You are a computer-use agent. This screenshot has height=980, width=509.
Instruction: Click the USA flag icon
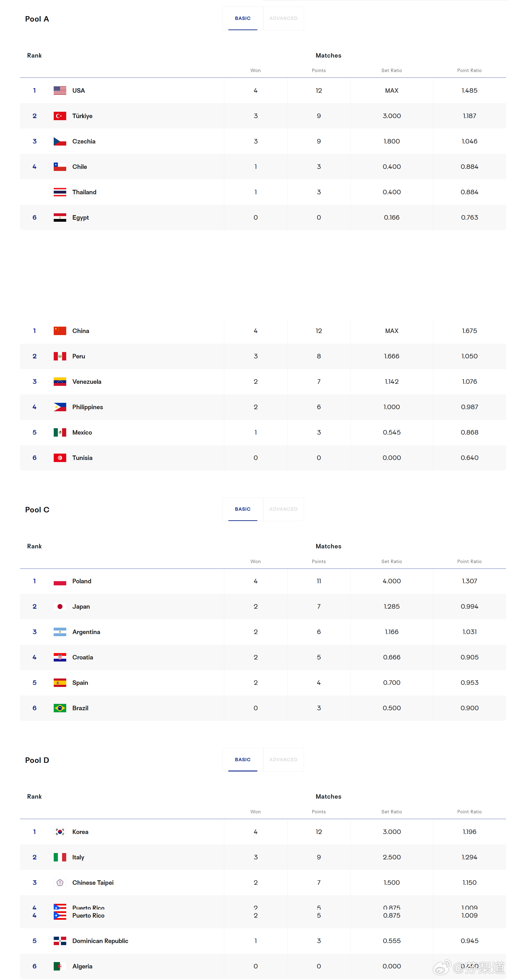pos(60,90)
